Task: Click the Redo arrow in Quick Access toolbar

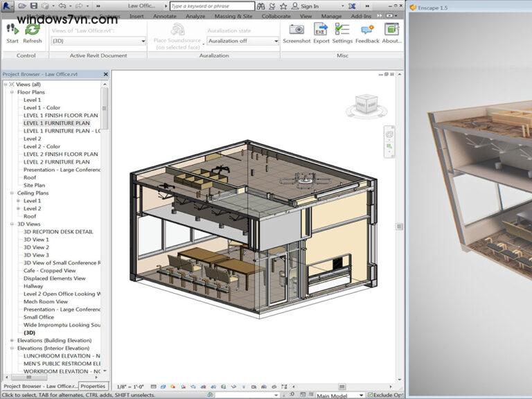Action: (x=79, y=6)
